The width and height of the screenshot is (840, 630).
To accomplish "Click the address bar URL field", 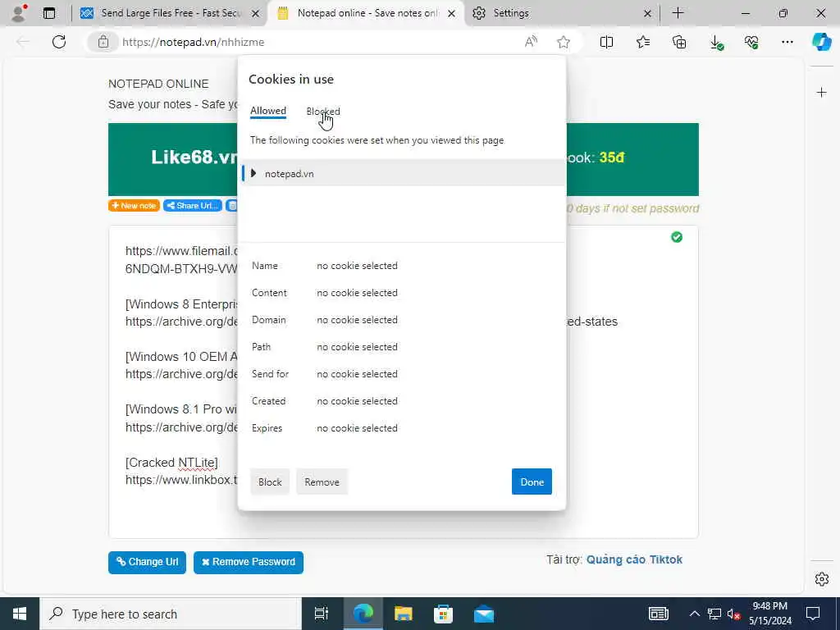I will tap(322, 42).
